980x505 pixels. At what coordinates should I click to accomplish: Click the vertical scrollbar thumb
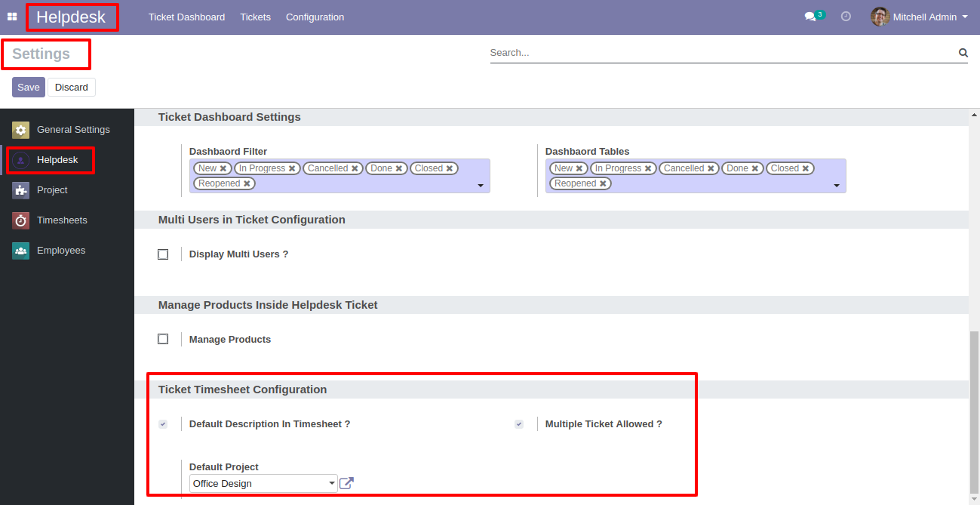(974, 411)
